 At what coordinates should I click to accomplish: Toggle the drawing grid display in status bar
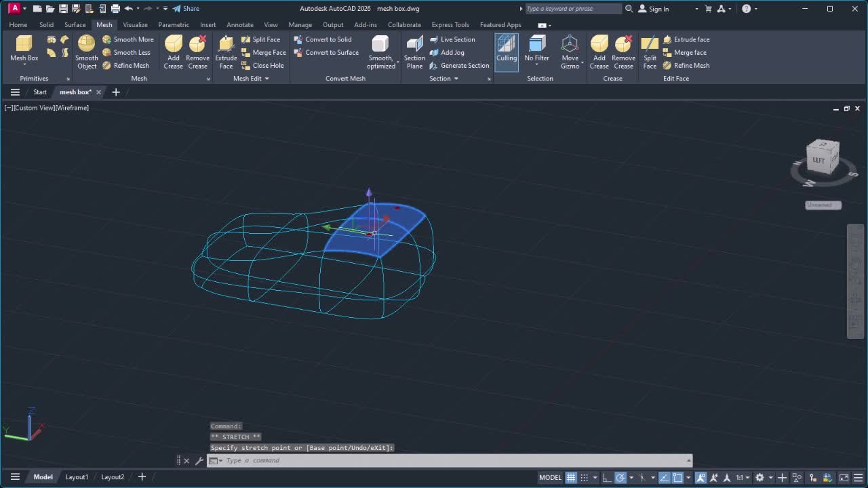tap(571, 477)
